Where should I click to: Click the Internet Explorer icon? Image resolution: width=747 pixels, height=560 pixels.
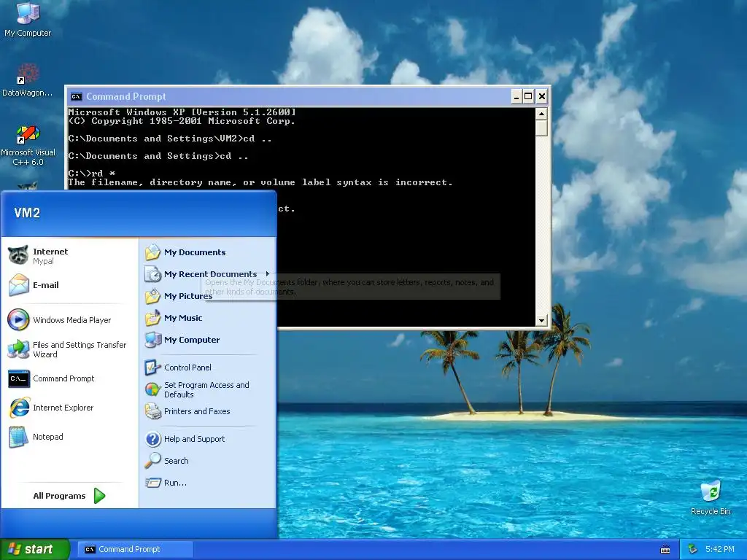pyautogui.click(x=19, y=408)
